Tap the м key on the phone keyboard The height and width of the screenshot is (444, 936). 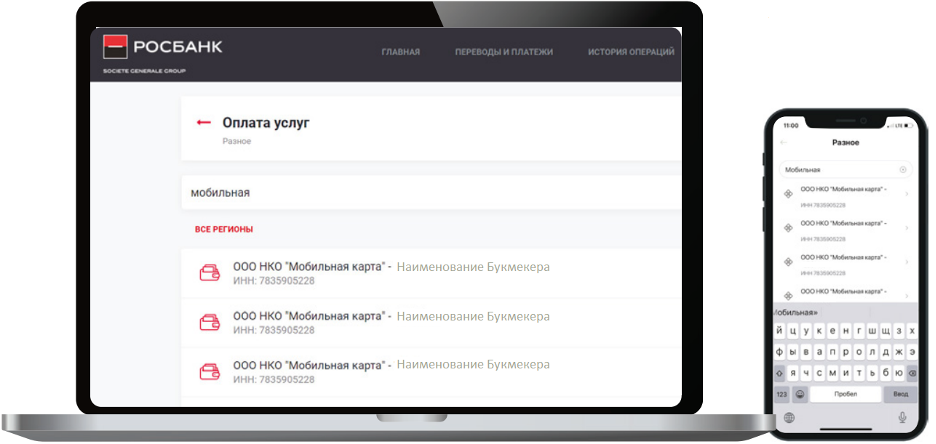click(x=832, y=374)
